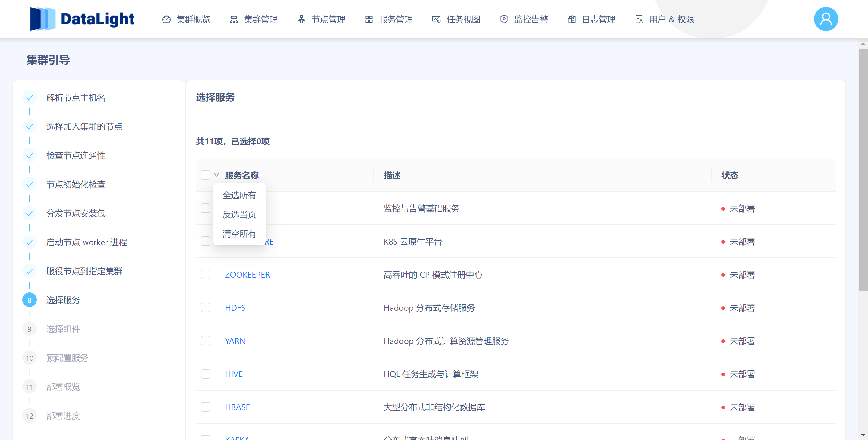Open the HIVE service link
The width and height of the screenshot is (868, 440).
pyautogui.click(x=234, y=374)
